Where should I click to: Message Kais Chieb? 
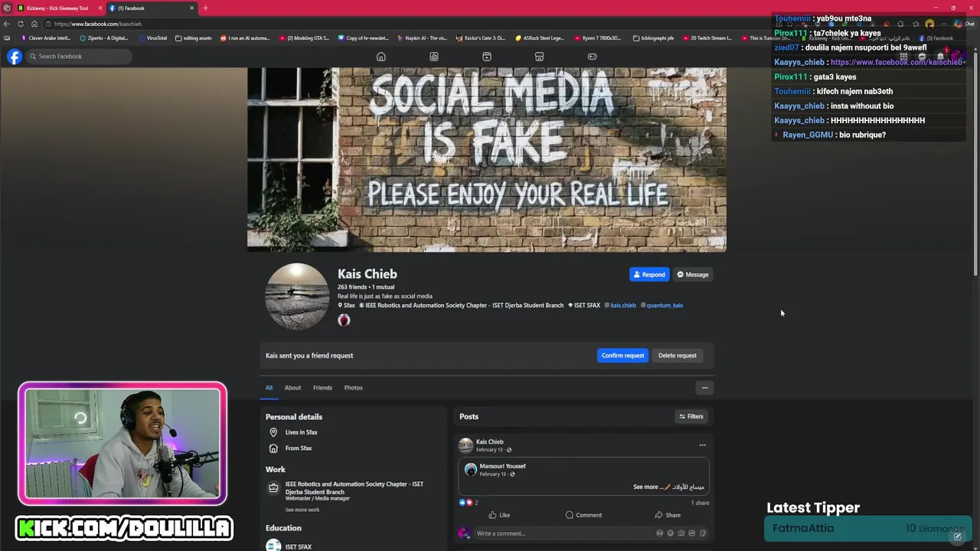pos(693,275)
